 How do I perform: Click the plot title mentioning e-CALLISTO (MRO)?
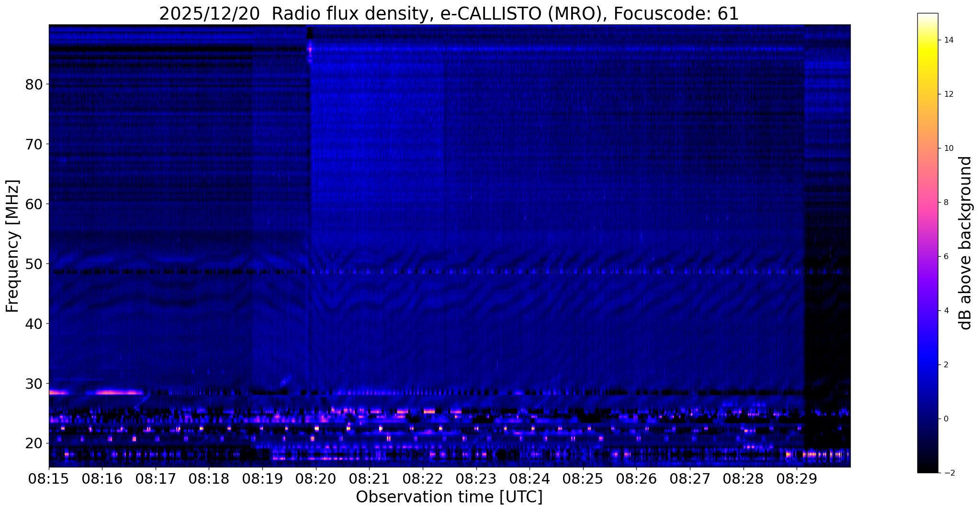pyautogui.click(x=449, y=13)
